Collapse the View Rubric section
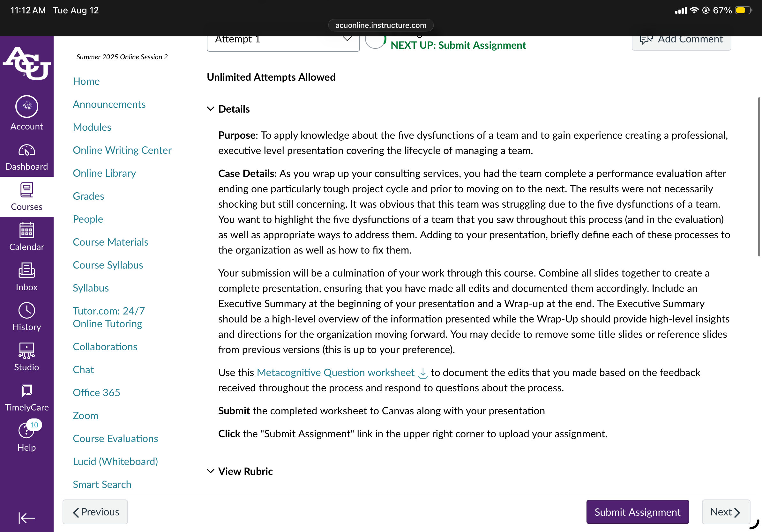The width and height of the screenshot is (762, 532). 240,471
